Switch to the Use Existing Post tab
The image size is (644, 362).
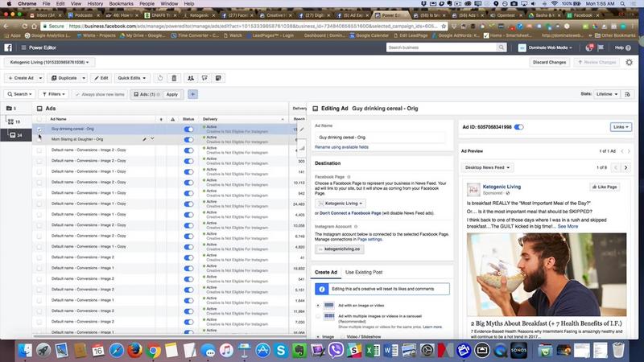tap(364, 272)
